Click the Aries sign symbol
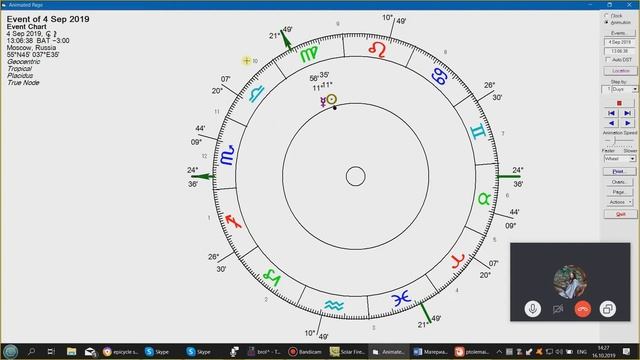 [458, 261]
